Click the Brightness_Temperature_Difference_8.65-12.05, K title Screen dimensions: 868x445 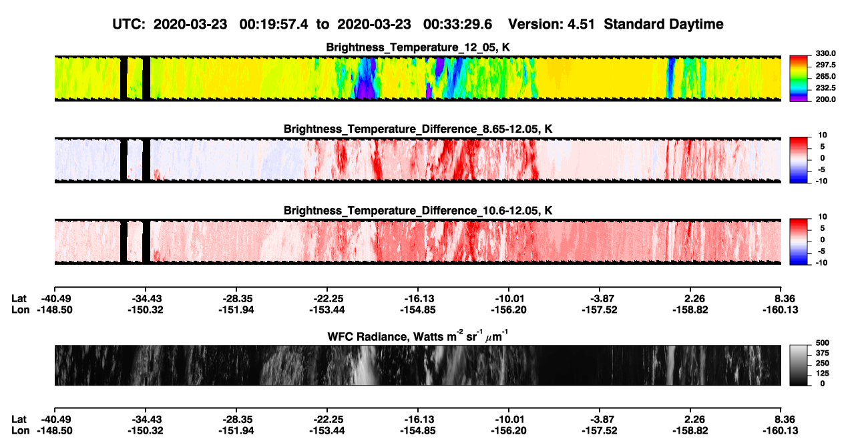417,129
